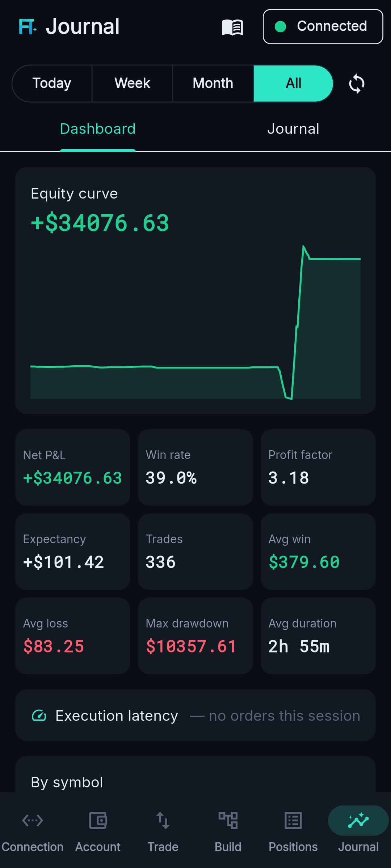
Task: Click the equity curve chart peak
Action: coord(303,246)
